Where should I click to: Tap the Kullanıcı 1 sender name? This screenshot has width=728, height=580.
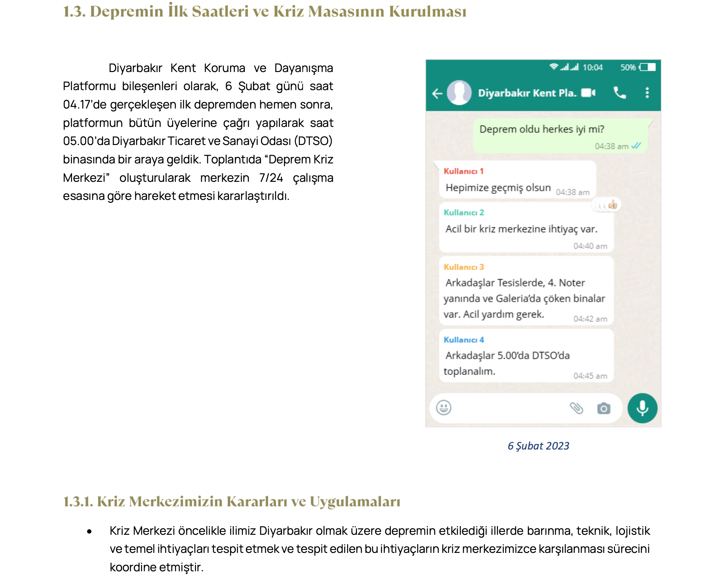tap(463, 171)
